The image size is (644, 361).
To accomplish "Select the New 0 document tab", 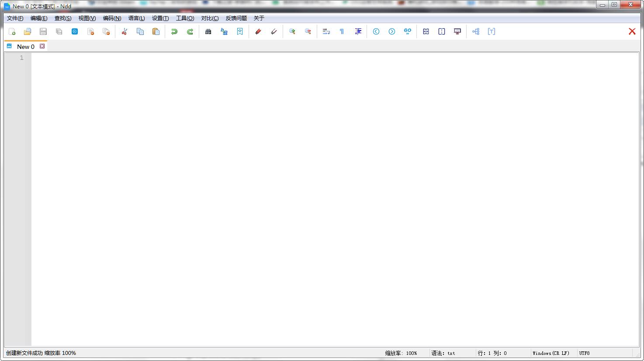I will 25,47.
